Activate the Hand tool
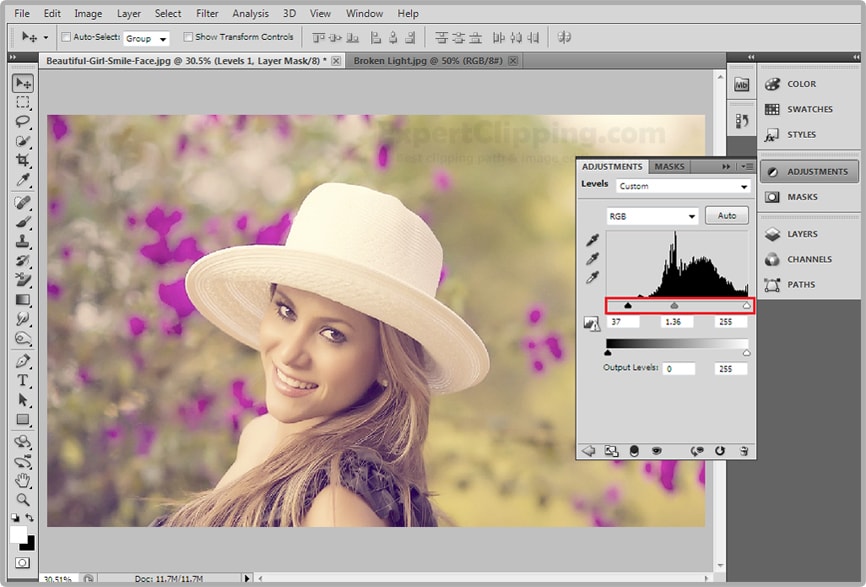 [22, 480]
